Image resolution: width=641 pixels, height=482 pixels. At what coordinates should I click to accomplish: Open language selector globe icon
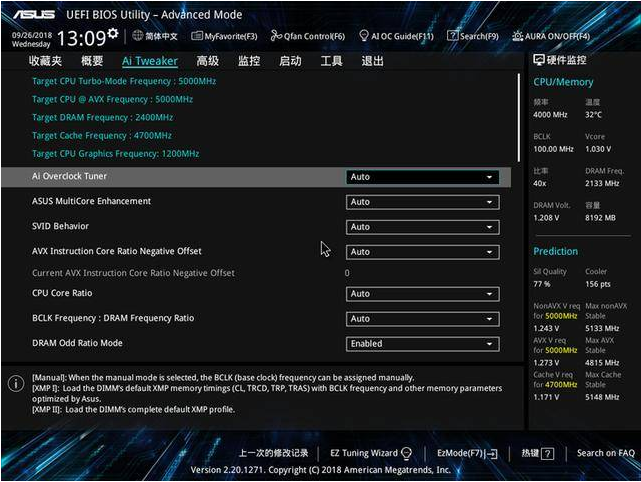click(137, 36)
